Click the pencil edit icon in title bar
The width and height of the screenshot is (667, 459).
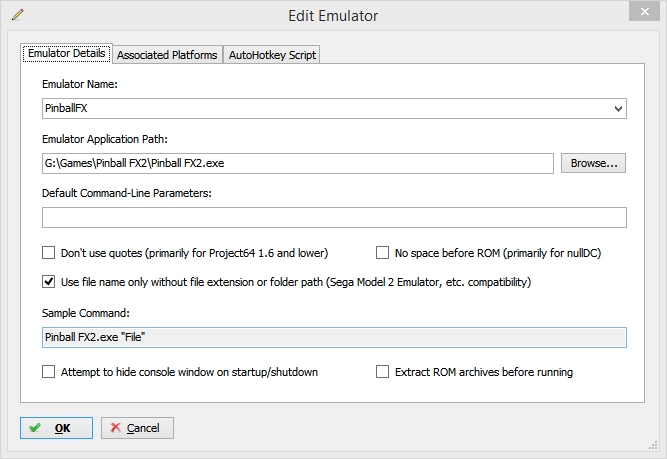coord(18,15)
